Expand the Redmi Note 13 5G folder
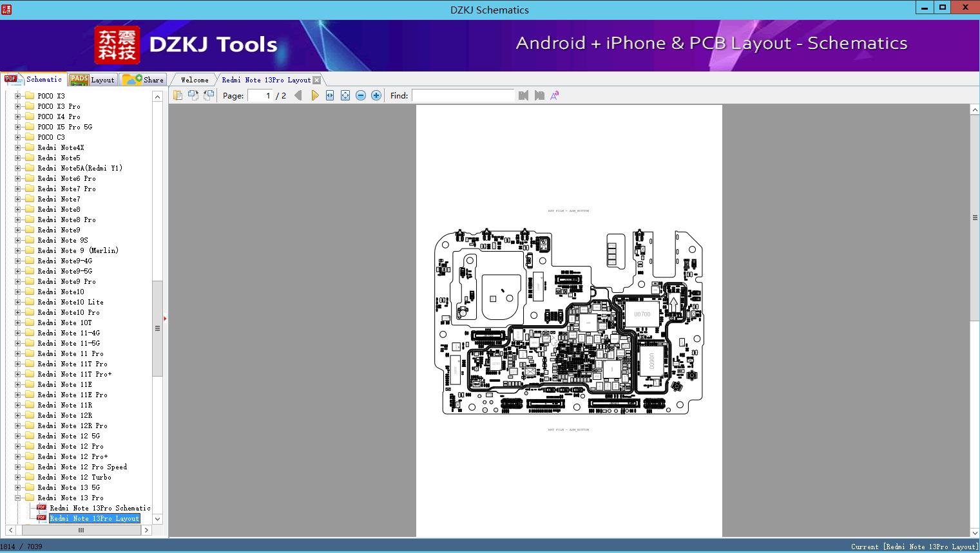Viewport: 980px width, 553px height. point(18,487)
